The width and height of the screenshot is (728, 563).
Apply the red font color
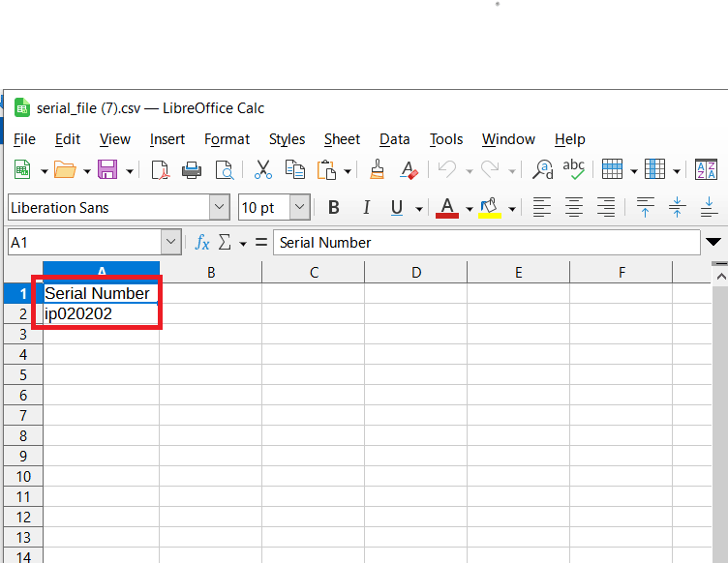447,208
